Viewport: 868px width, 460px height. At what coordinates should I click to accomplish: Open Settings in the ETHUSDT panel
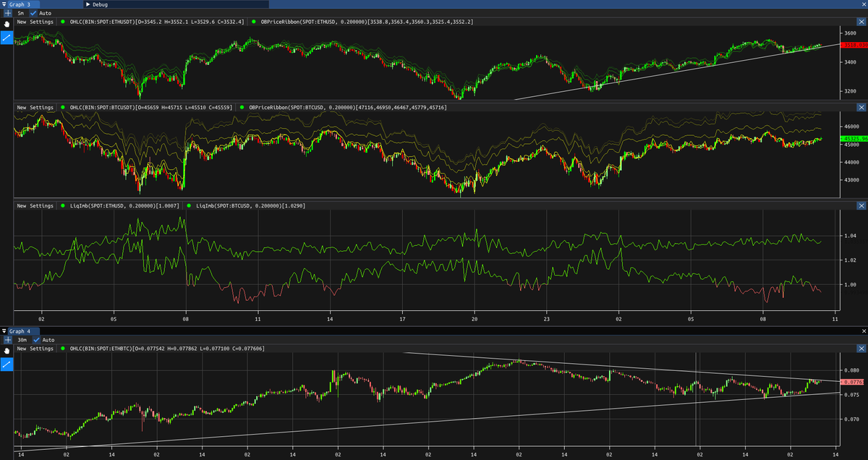click(41, 22)
